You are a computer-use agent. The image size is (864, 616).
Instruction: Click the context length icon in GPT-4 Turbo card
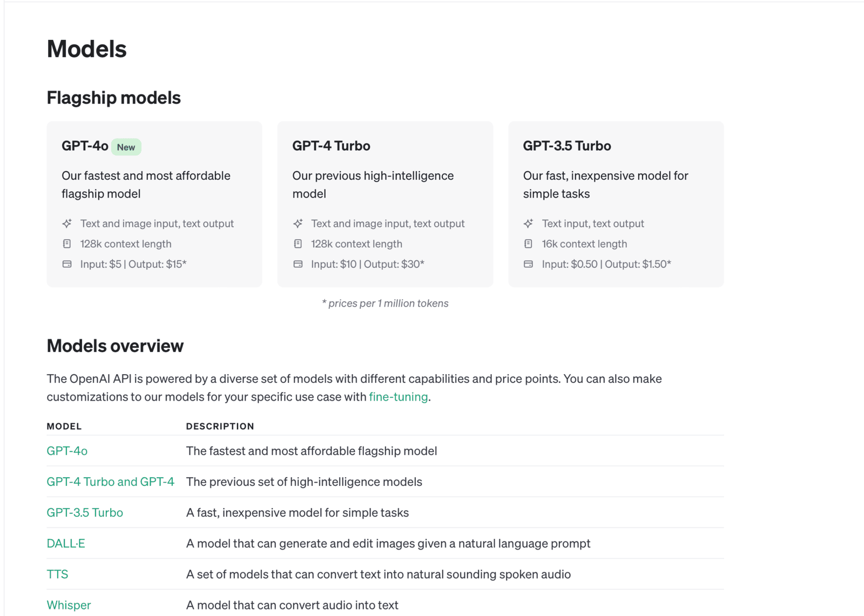click(298, 243)
